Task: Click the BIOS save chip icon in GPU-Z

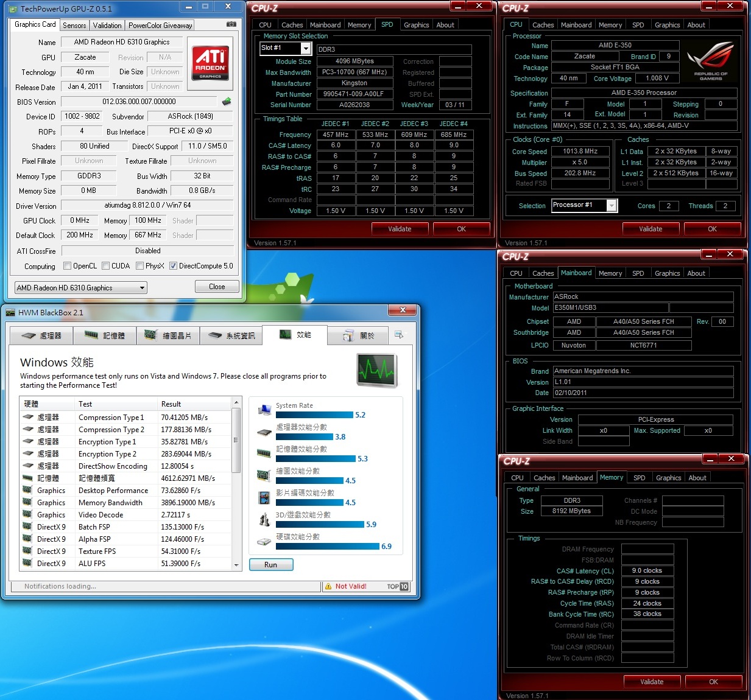Action: tap(227, 102)
